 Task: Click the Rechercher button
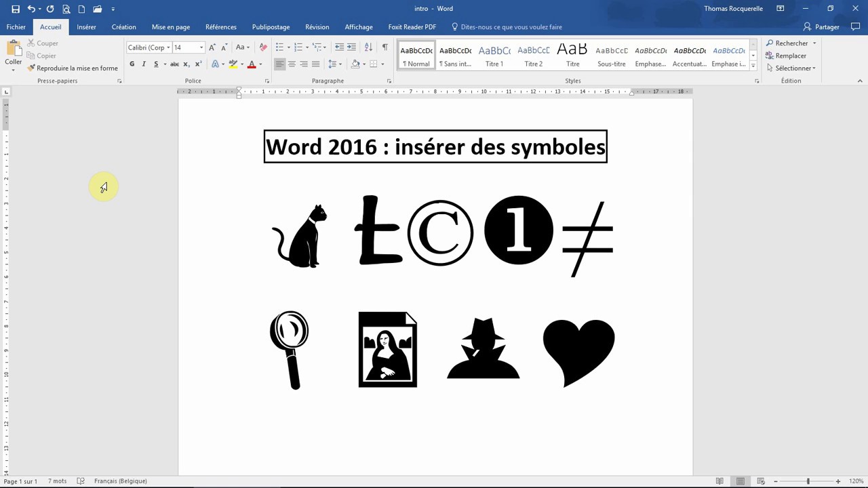[x=791, y=43]
